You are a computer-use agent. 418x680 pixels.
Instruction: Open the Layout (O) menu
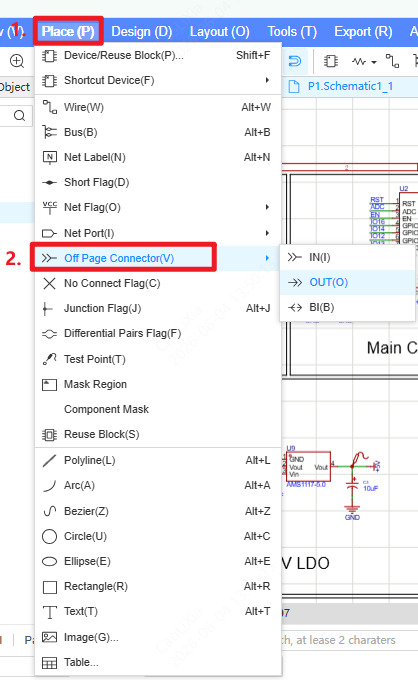[x=219, y=31]
